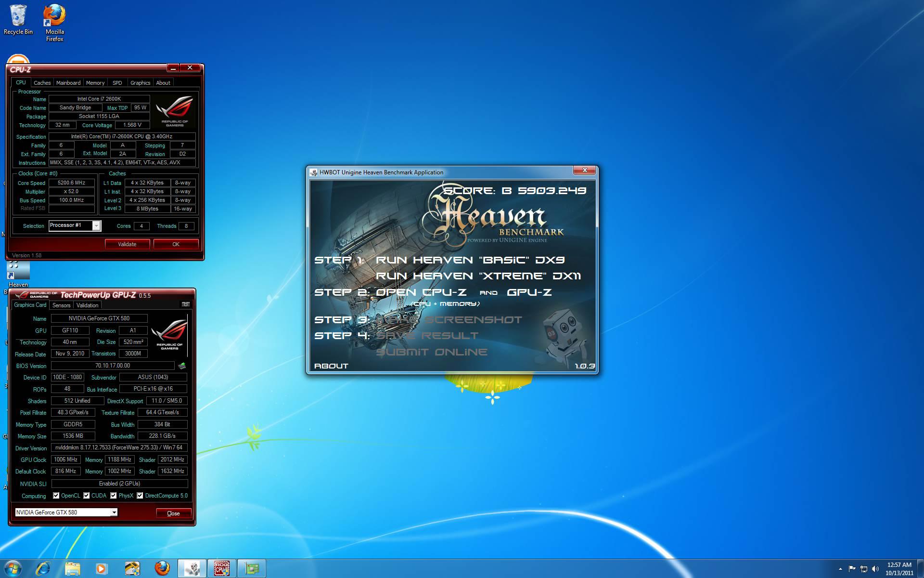Click the taskbar clock showing 12:57 AM
924x578 pixels.
[899, 569]
